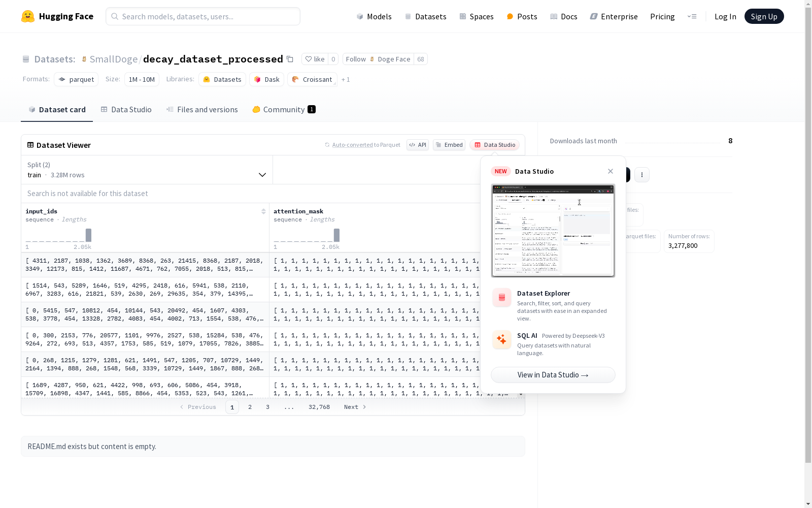Jump to last page 32,768
The height and width of the screenshot is (508, 812).
319,407
